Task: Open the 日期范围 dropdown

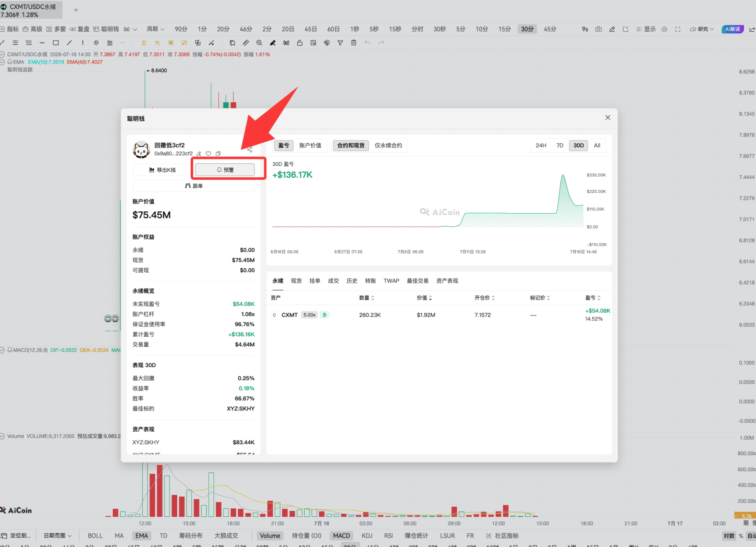Action: click(x=57, y=536)
